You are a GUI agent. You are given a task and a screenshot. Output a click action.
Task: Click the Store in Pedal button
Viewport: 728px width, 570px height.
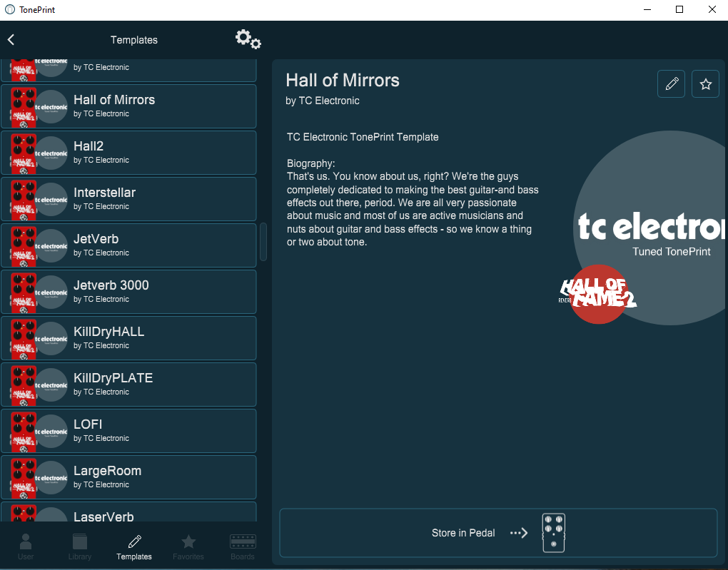[499, 533]
